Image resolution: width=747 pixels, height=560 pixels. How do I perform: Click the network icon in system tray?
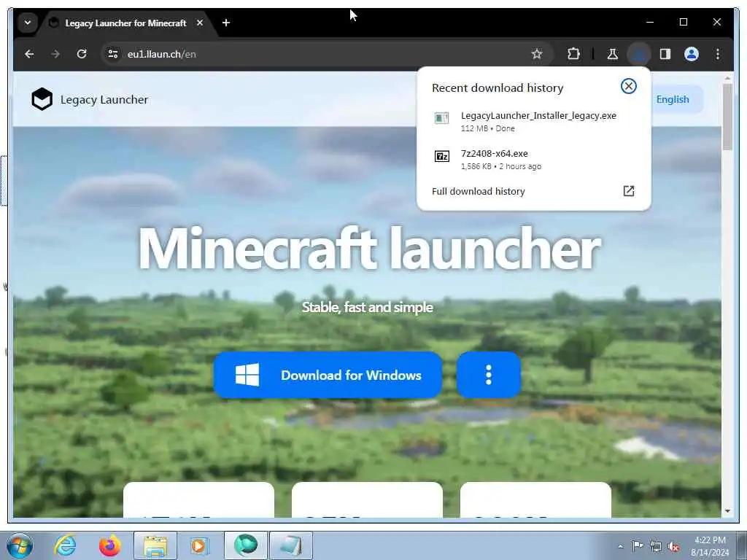pyautogui.click(x=656, y=546)
